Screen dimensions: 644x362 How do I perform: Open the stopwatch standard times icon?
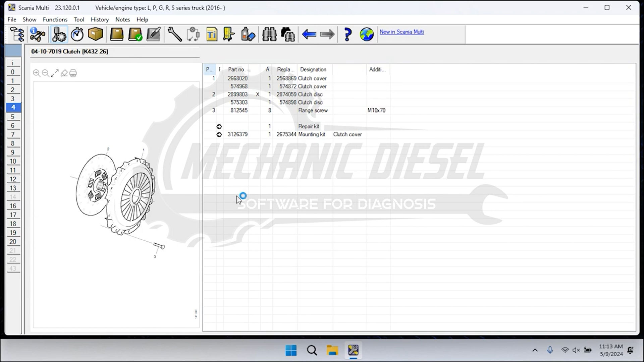[x=77, y=34]
